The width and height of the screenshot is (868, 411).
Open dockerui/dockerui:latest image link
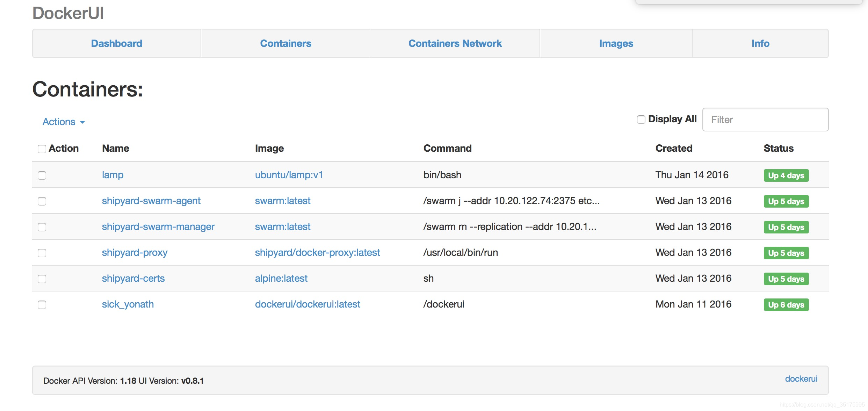[x=307, y=304]
